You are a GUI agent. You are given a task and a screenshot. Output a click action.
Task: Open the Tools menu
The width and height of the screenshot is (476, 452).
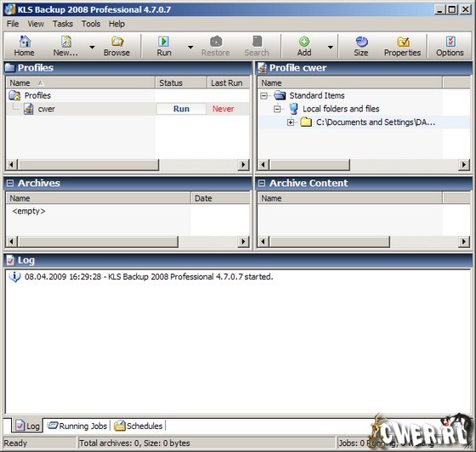point(91,24)
